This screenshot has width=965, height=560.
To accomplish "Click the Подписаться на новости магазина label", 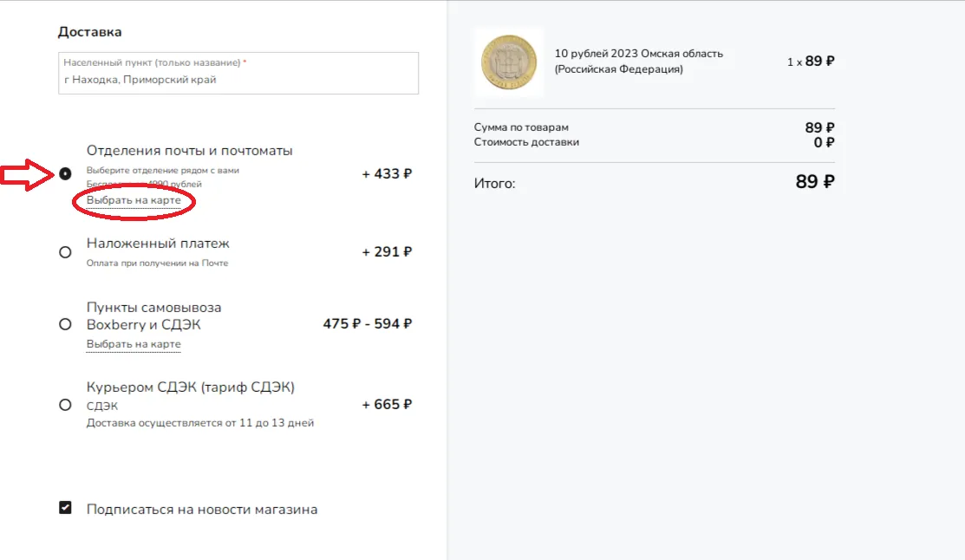I will 202,510.
